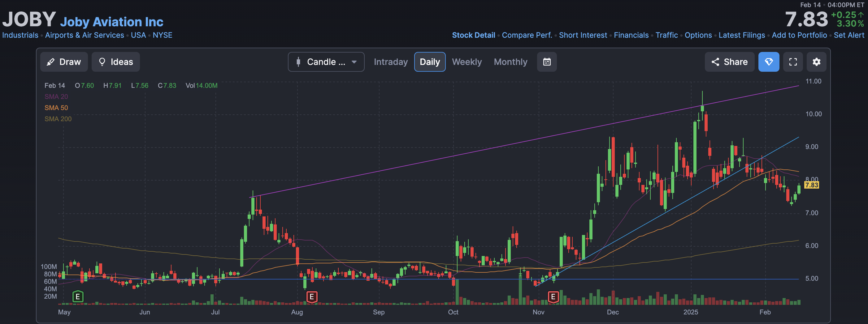Expand the Candle chart type dropdown

(x=326, y=62)
